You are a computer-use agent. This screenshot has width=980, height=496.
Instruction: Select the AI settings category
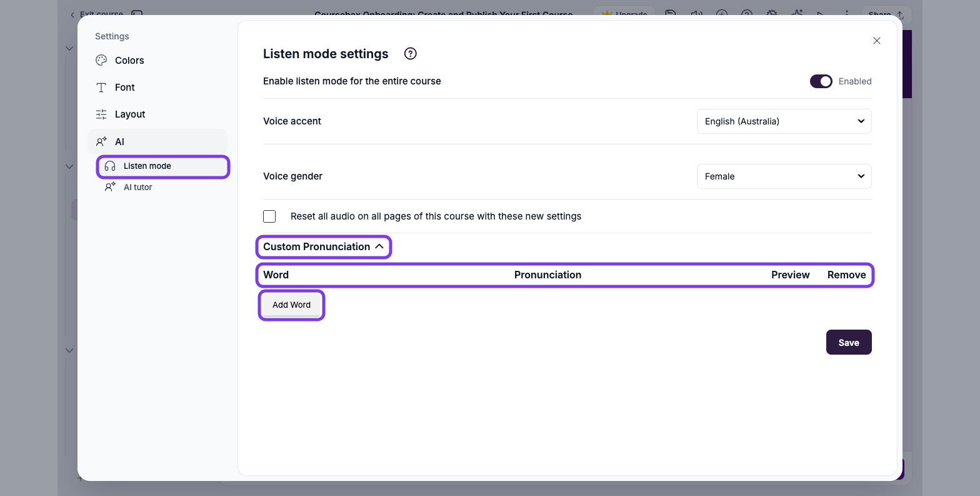pos(157,142)
